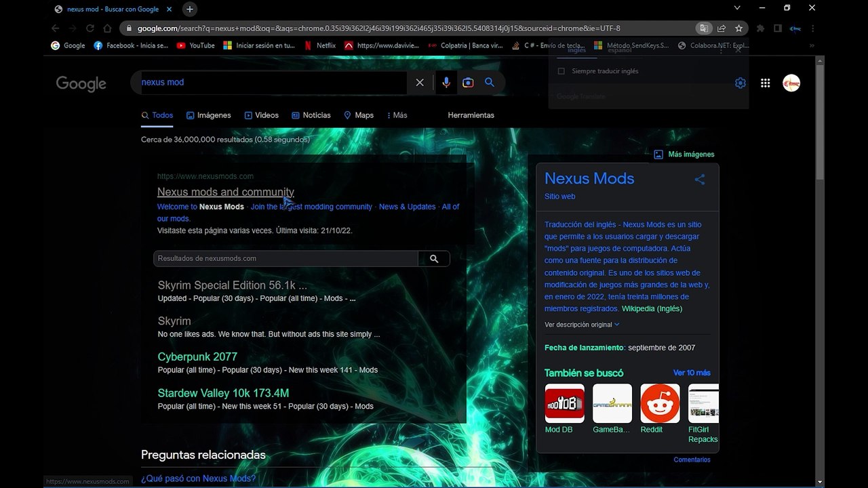
Task: Switch to the Videos tab
Action: pyautogui.click(x=262, y=115)
